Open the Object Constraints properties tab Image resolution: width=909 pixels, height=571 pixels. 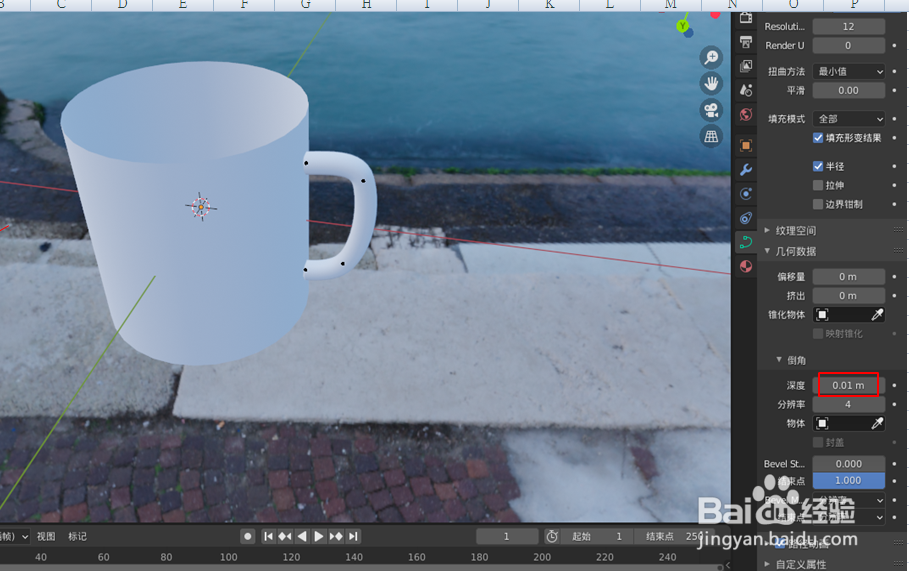[x=746, y=218]
